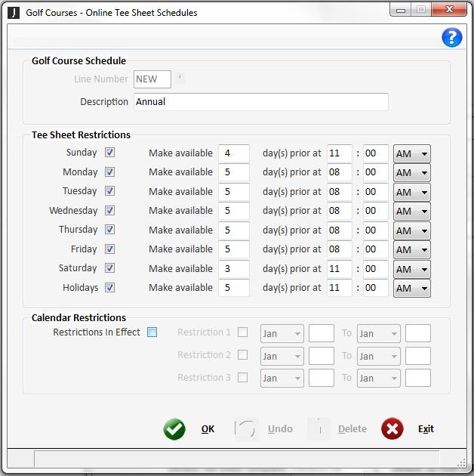
Task: Click the Exit button label
Action: click(x=426, y=429)
